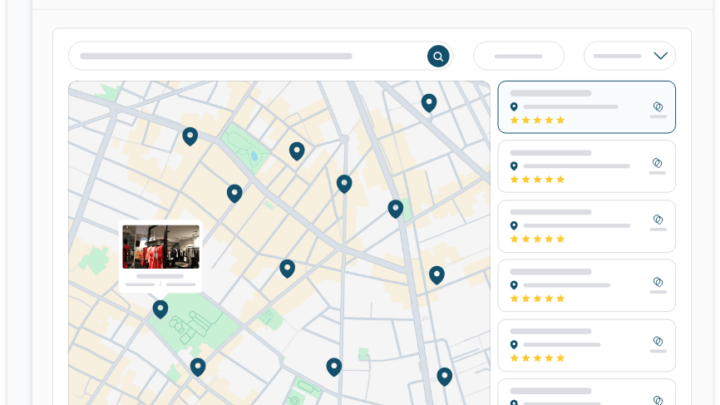Screen dimensions: 720x405
Task: Select the map pin directly beneath the photo popup
Action: [x=160, y=309]
